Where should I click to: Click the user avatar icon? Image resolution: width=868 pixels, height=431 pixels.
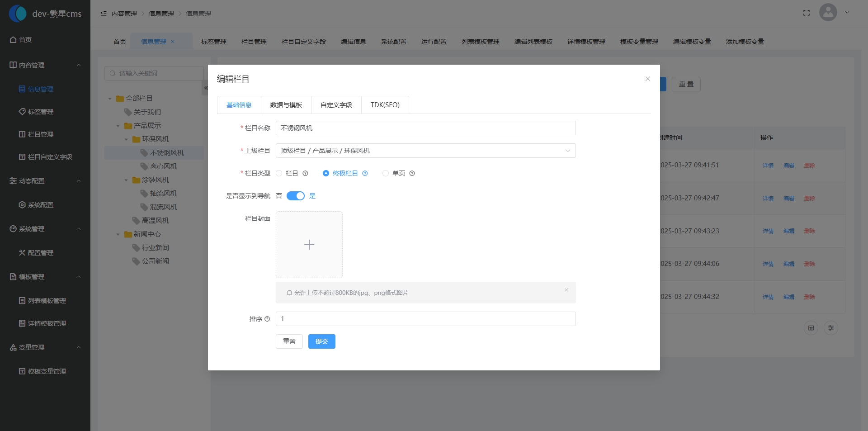828,13
